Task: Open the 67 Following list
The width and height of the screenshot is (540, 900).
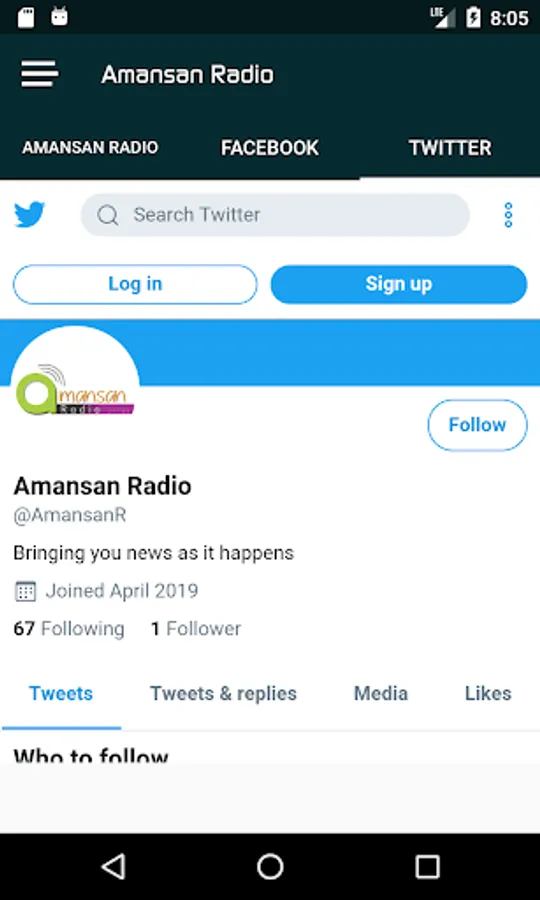Action: point(69,629)
